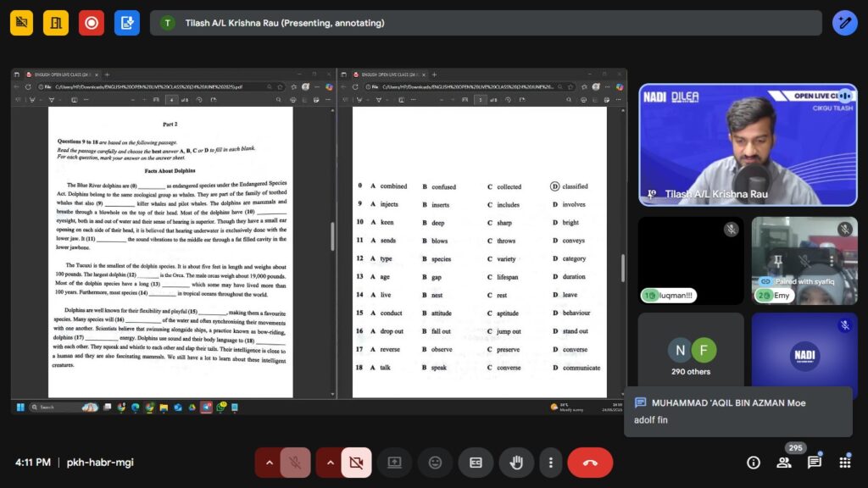Open more options three-dot menu
This screenshot has width=868, height=488.
point(551,463)
